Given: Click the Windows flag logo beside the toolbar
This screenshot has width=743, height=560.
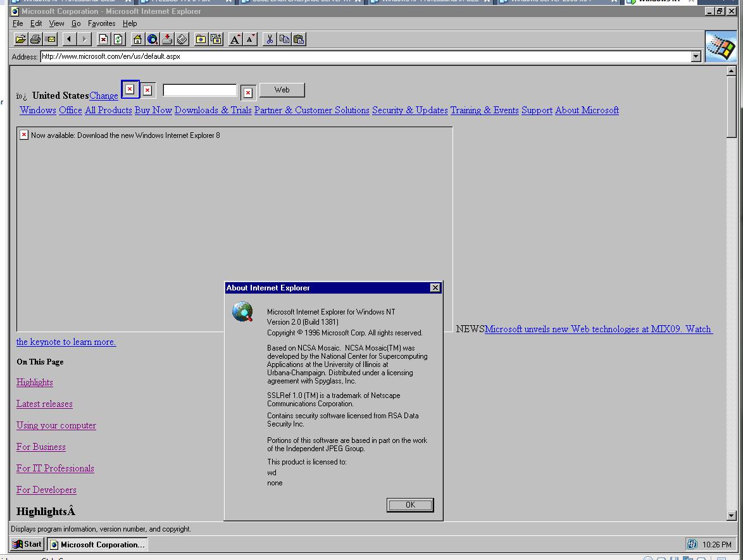Looking at the screenshot, I should coord(721,46).
